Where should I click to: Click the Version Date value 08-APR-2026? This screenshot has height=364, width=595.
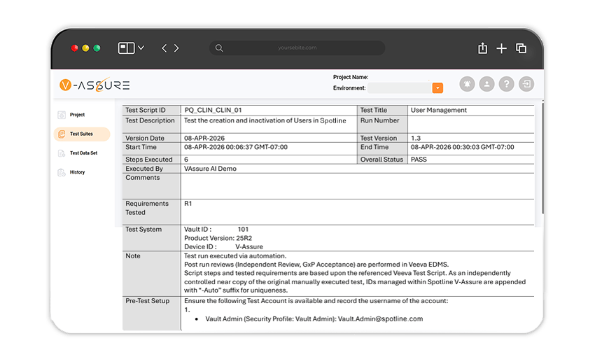click(204, 138)
